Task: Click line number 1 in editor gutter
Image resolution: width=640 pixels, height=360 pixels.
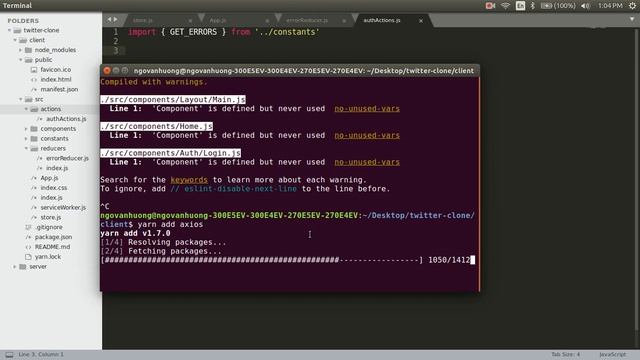Action: tap(116, 32)
